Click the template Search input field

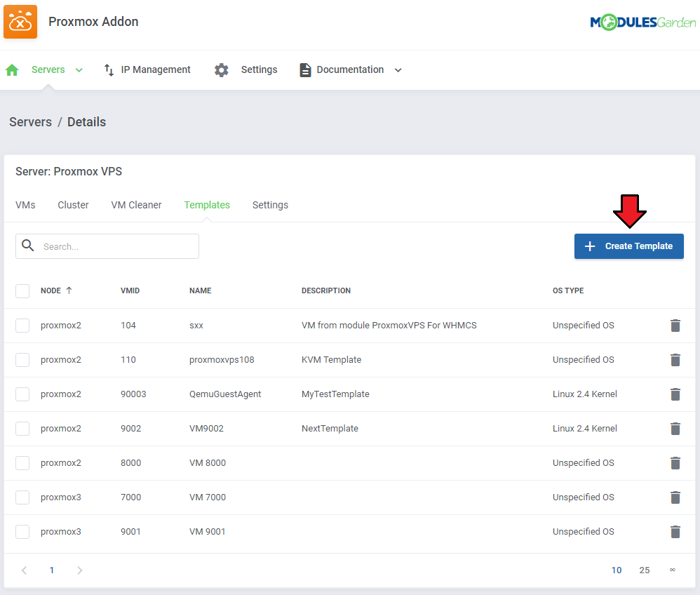tap(107, 246)
